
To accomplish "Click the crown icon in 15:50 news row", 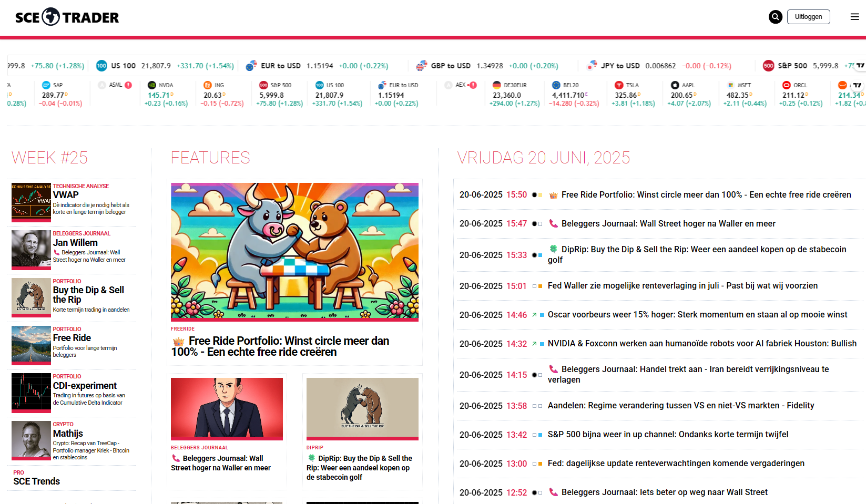I will click(553, 195).
